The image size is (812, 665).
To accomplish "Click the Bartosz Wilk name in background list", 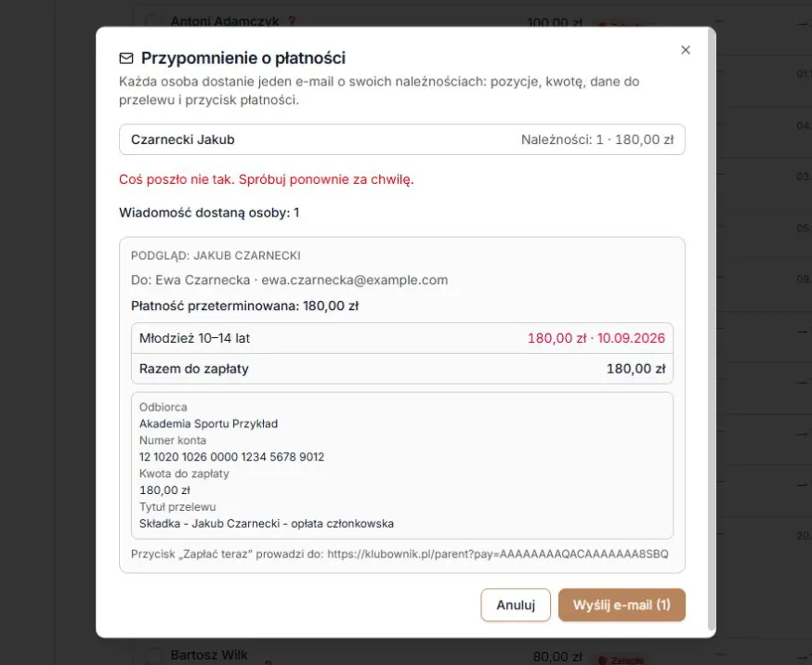I will [x=209, y=655].
